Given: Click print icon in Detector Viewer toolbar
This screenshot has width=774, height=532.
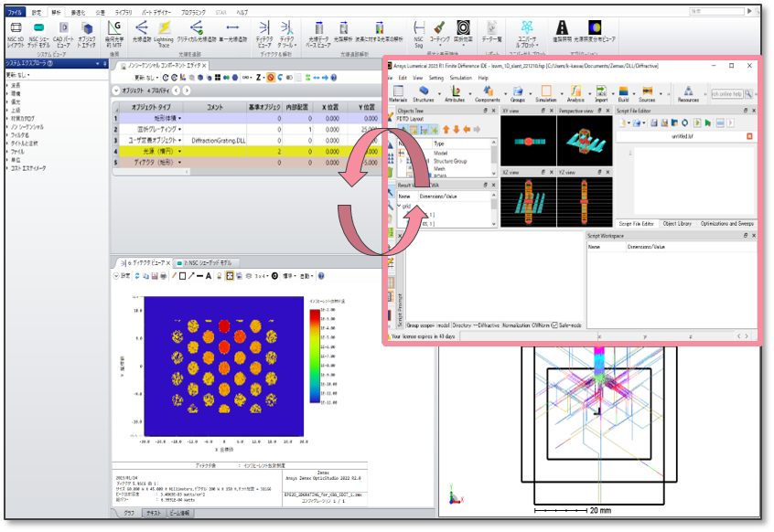Looking at the screenshot, I should click(x=164, y=276).
